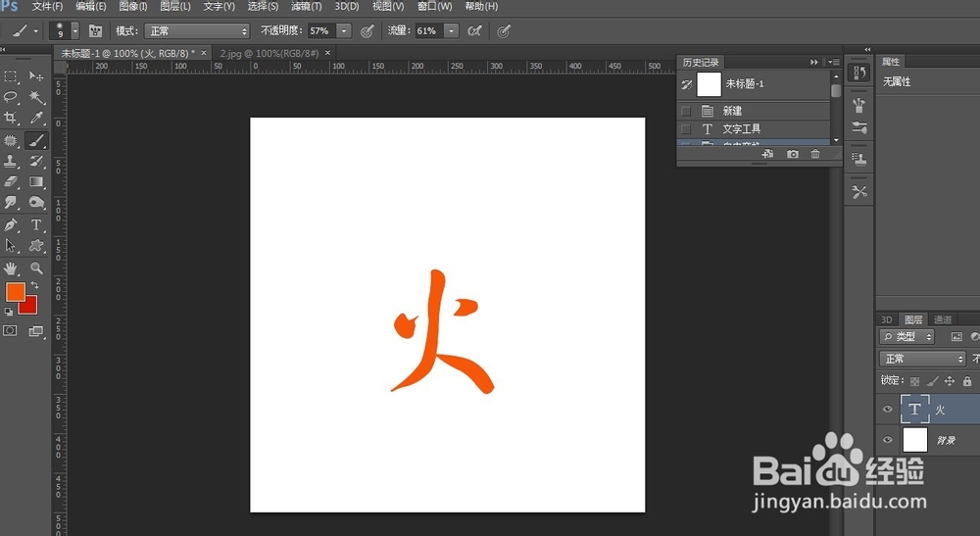Select the Move tool
The width and height of the screenshot is (980, 536).
coord(36,76)
